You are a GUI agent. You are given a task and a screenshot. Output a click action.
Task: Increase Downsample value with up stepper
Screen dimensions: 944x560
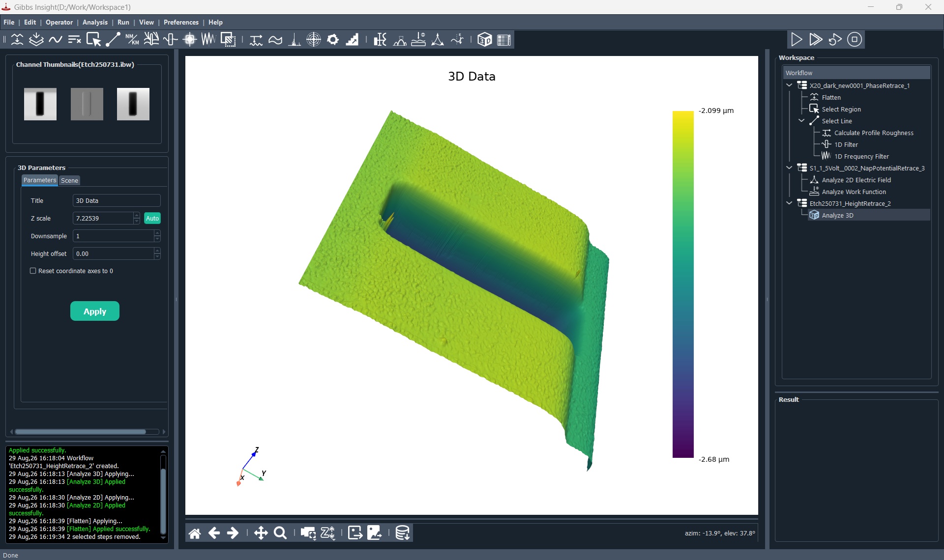pos(157,233)
